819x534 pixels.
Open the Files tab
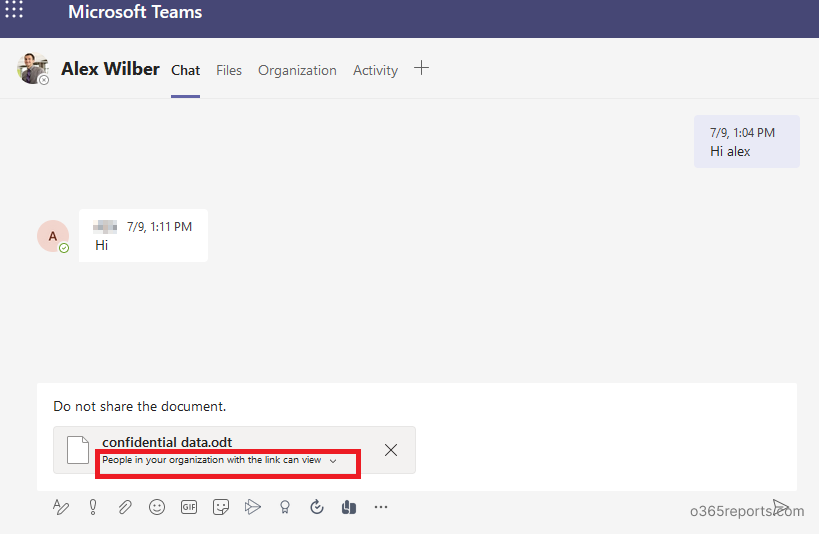[x=229, y=70]
